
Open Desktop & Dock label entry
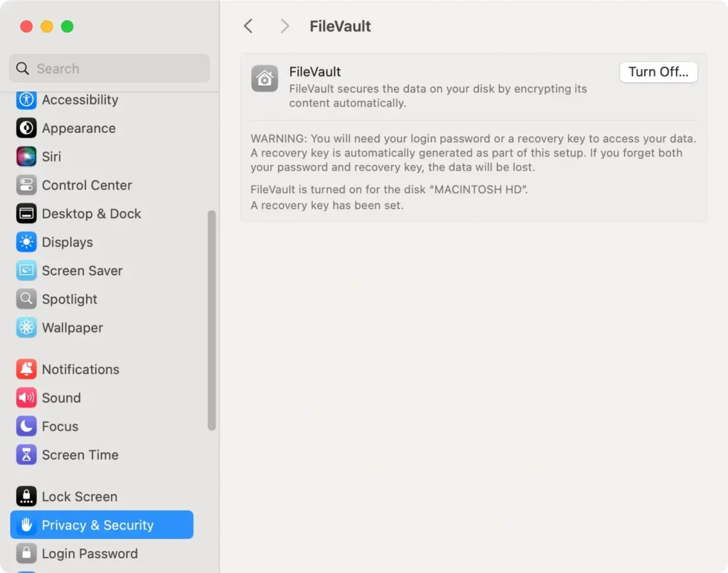click(92, 213)
